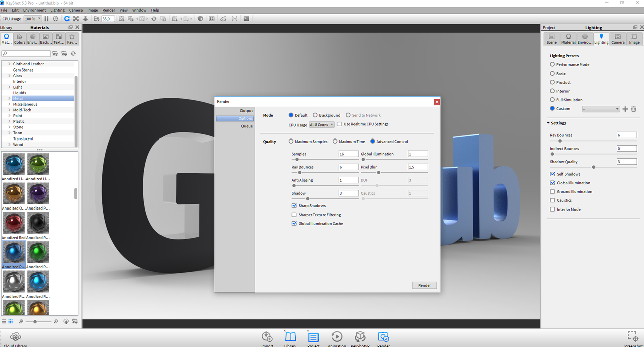The height and width of the screenshot is (347, 644).
Task: Collapse the Settings section in Lighting panel
Action: coord(548,123)
